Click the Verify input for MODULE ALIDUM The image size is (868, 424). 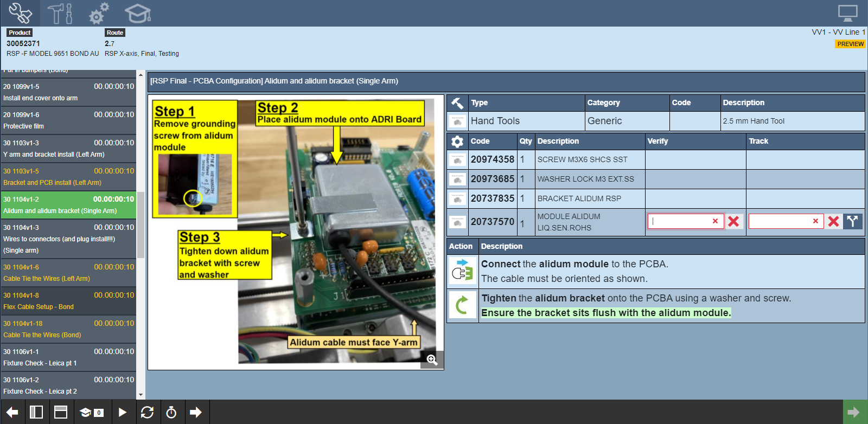click(x=686, y=221)
